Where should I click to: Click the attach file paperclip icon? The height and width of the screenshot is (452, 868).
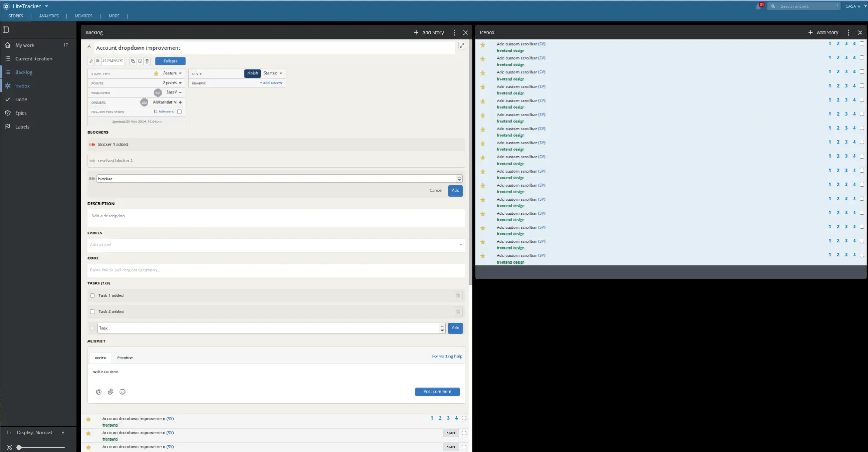tap(110, 392)
